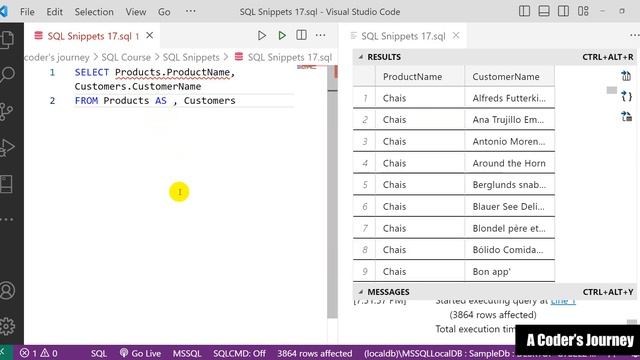Image resolution: width=640 pixels, height=360 pixels.
Task: Select row number 1 in results grid
Action: point(364,98)
